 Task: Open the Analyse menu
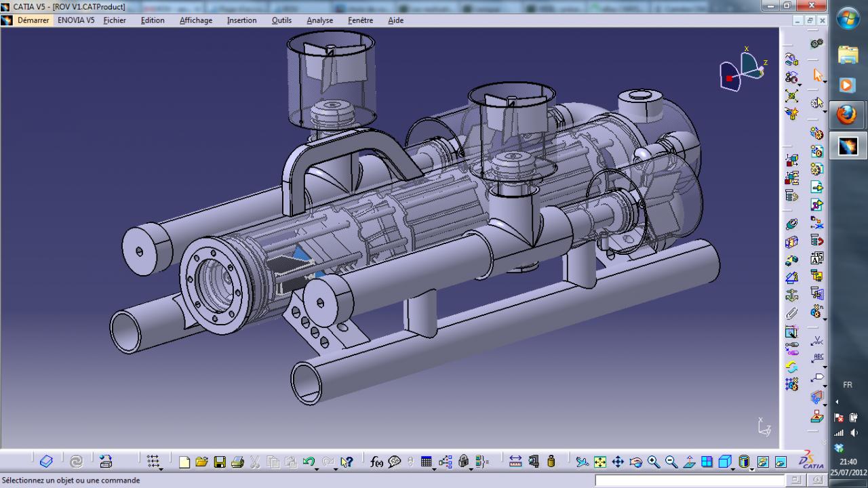[319, 20]
